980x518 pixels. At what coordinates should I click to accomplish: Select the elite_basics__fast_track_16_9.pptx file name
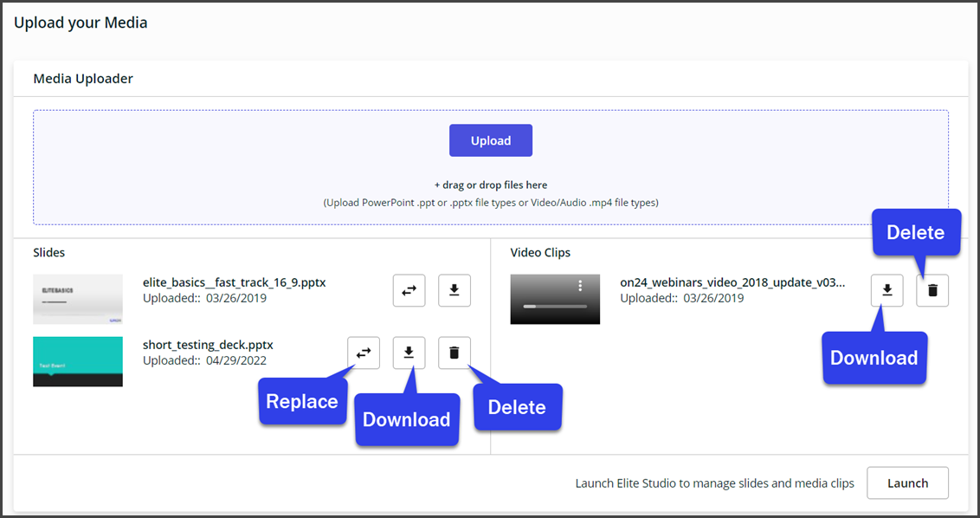point(234,282)
